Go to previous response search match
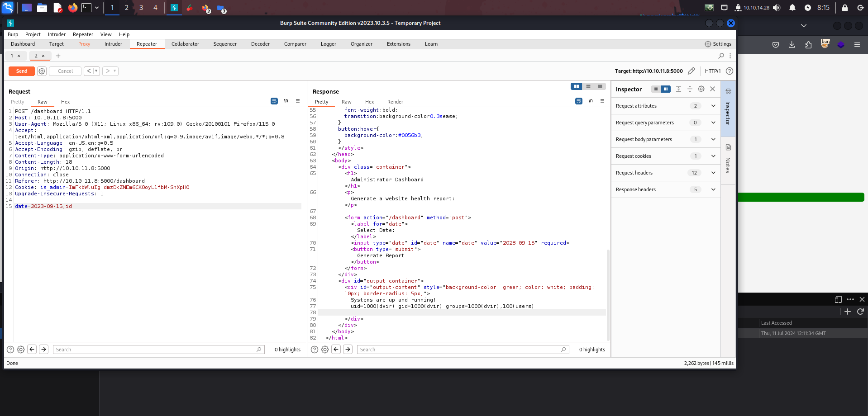 point(336,350)
